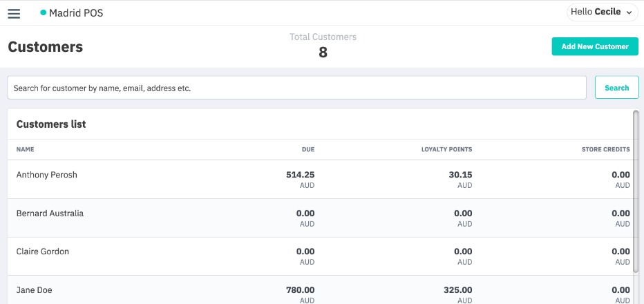Viewport: 644px width, 304px height.
Task: Click the Add New Customer button
Action: (x=594, y=47)
